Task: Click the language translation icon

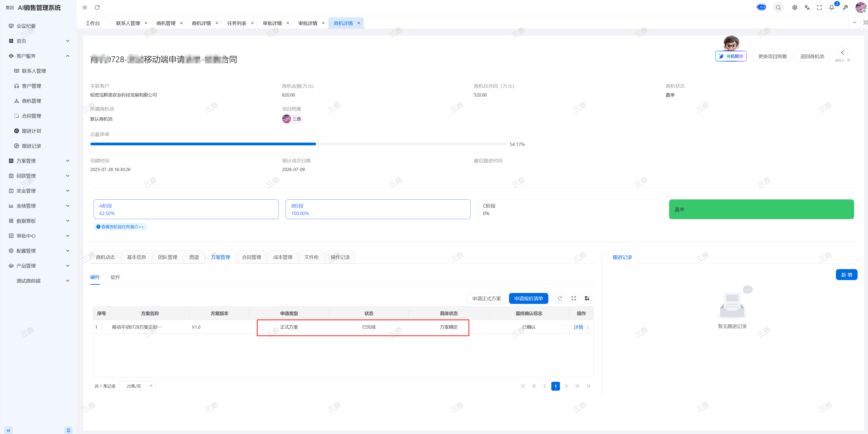Action: (x=807, y=7)
